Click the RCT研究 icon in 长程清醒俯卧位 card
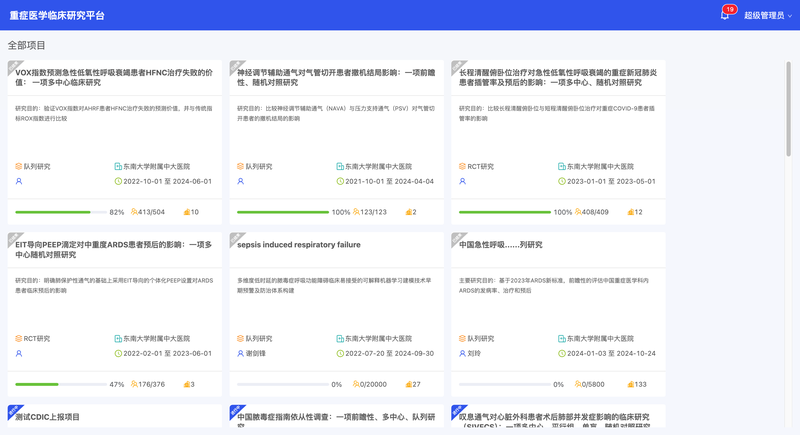This screenshot has width=800, height=435. pyautogui.click(x=462, y=166)
